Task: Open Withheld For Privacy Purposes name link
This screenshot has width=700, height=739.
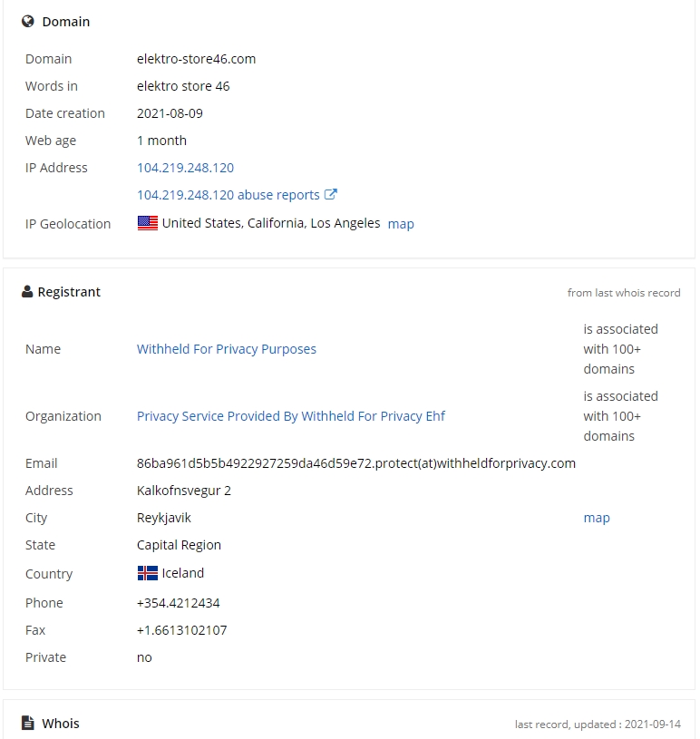Action: pyautogui.click(x=227, y=349)
